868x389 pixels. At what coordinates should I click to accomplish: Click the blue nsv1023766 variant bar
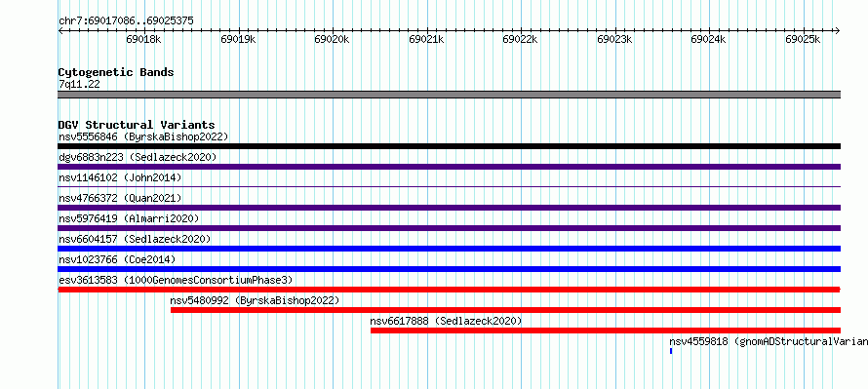coord(450,269)
